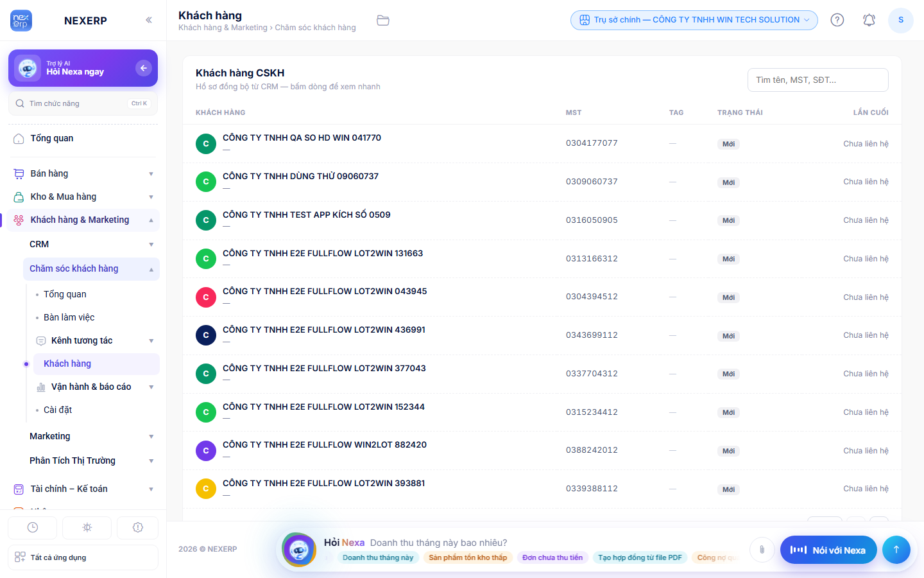The image size is (924, 578).
Task: Choose the Đơn chưa thu tiền chip
Action: pyautogui.click(x=552, y=557)
